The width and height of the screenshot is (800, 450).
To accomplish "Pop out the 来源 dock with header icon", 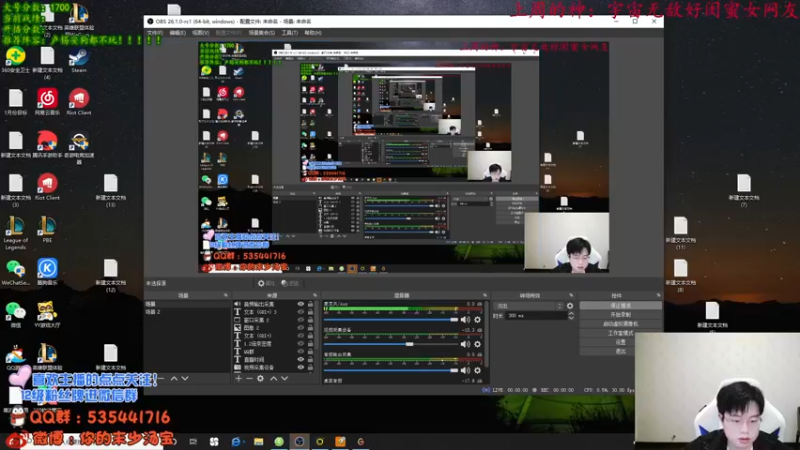I will click(x=315, y=295).
